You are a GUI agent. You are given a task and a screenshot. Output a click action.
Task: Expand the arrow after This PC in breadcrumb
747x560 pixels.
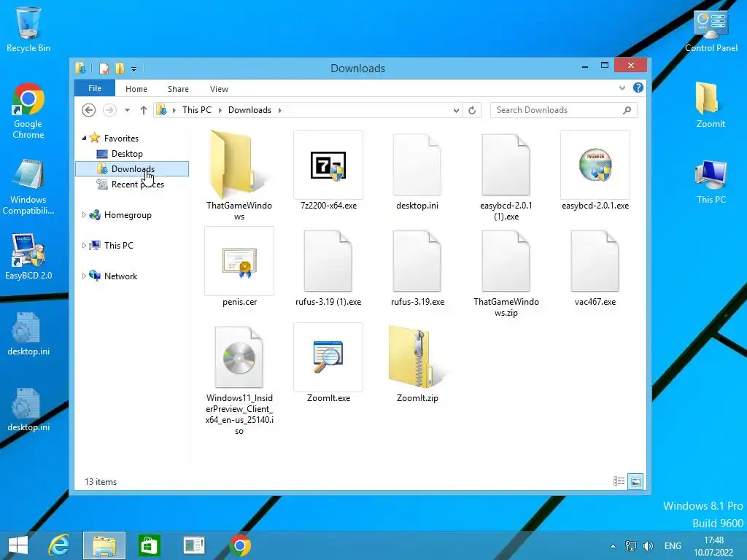click(x=220, y=111)
